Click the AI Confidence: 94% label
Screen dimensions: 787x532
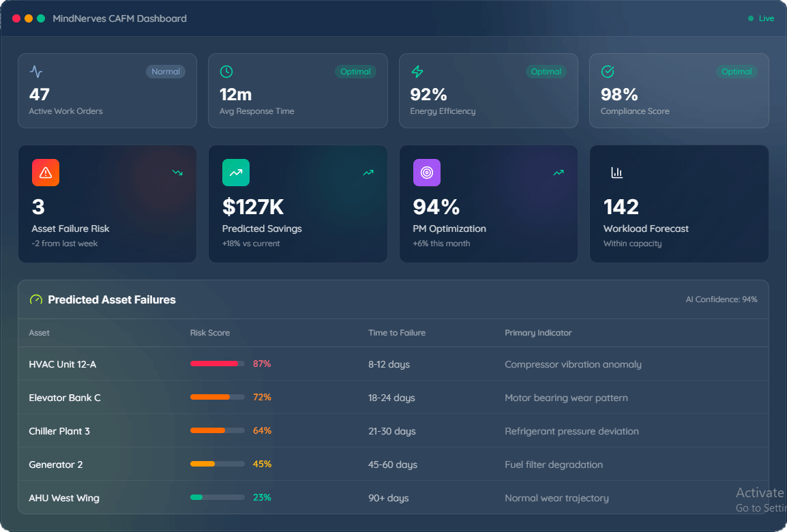[722, 299]
